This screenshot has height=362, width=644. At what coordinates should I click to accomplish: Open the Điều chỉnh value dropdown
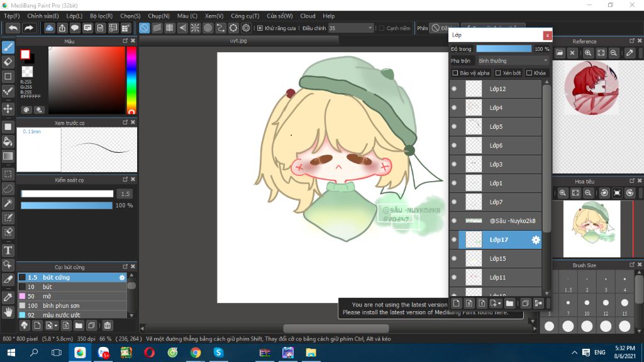(x=351, y=28)
